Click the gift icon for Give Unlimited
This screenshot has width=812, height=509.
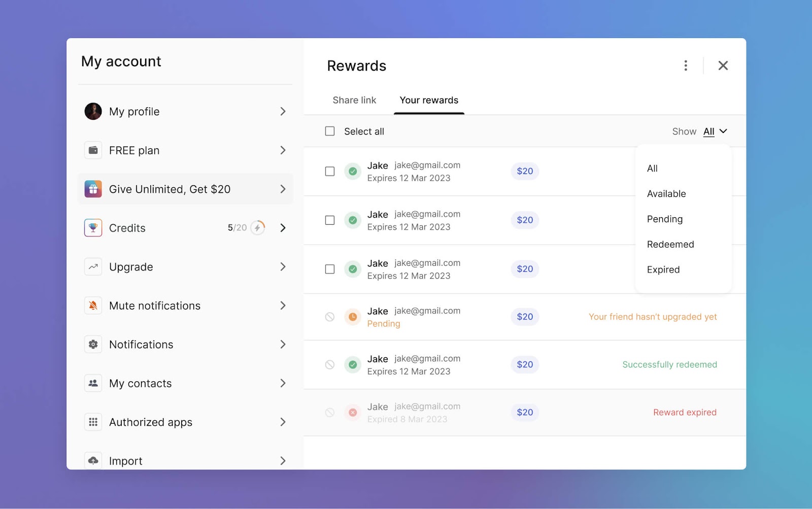click(x=93, y=189)
